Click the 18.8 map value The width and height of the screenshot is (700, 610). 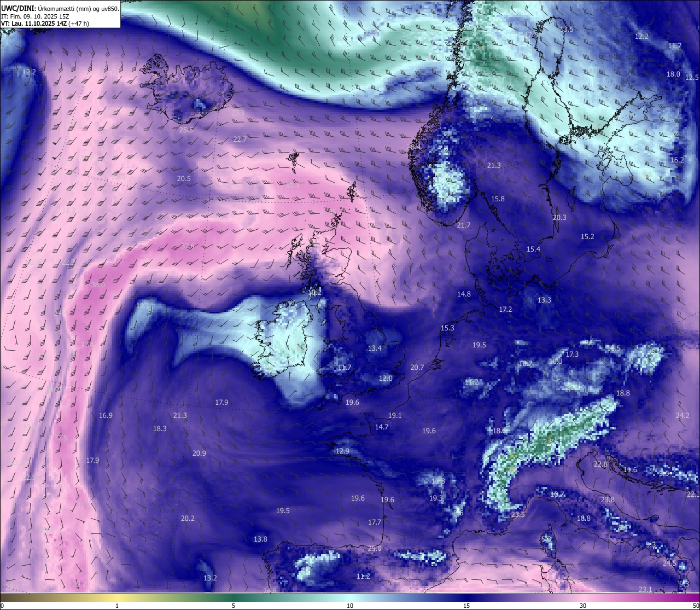(x=623, y=393)
